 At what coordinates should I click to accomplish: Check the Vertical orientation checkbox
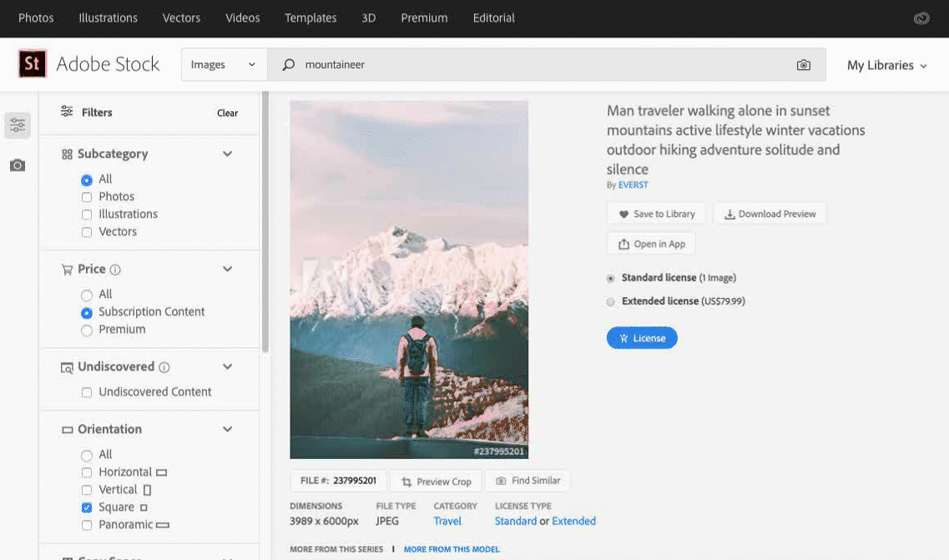[x=87, y=491]
